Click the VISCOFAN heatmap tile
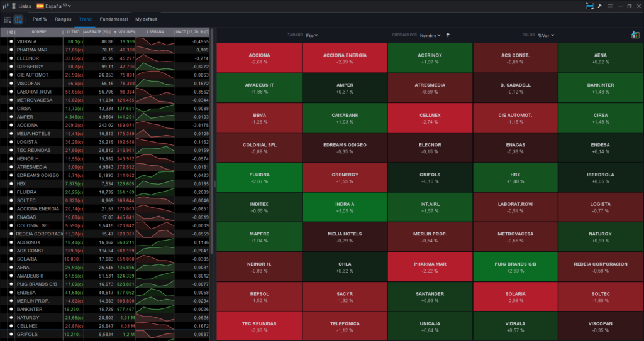The image size is (644, 341). pos(601,327)
